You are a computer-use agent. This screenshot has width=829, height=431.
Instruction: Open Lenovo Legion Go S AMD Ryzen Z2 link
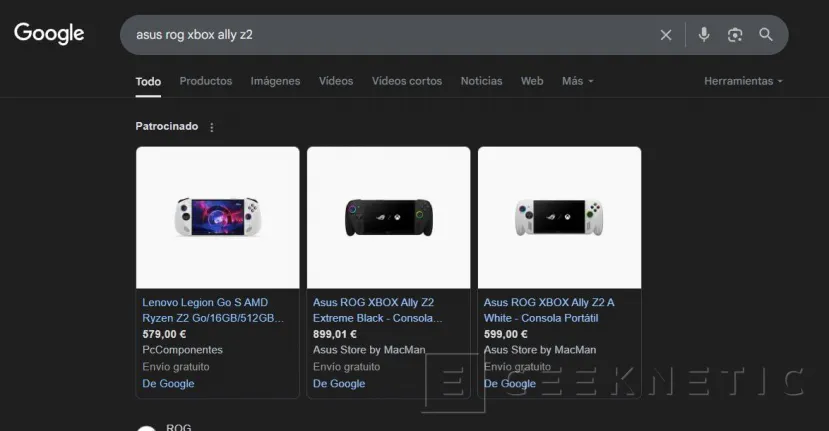[x=213, y=310]
